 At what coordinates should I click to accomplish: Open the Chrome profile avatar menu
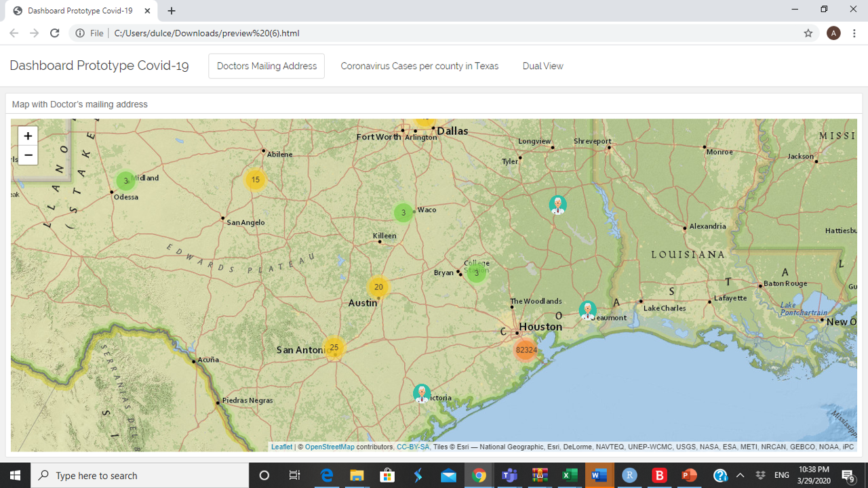pyautogui.click(x=833, y=33)
